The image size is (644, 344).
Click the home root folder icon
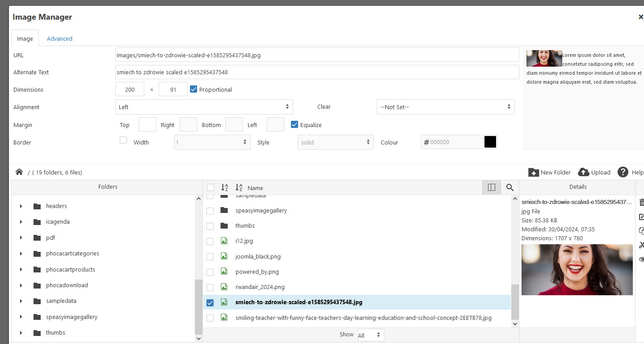pos(19,172)
